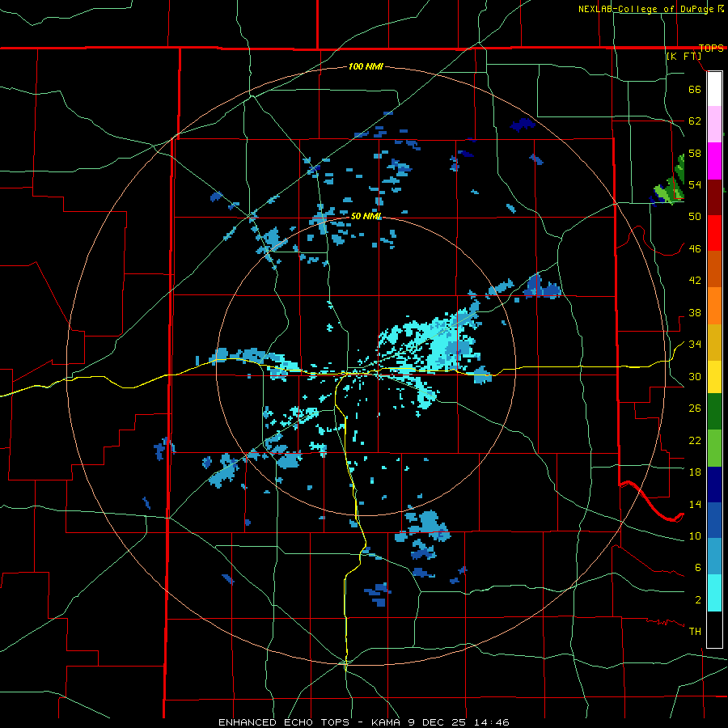Click the legend value '42'
Screen dimensions: 728x728
click(x=695, y=281)
